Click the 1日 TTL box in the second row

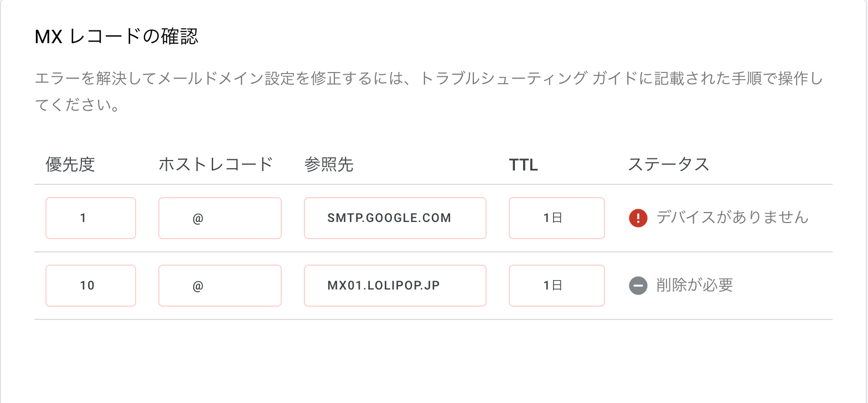click(556, 286)
